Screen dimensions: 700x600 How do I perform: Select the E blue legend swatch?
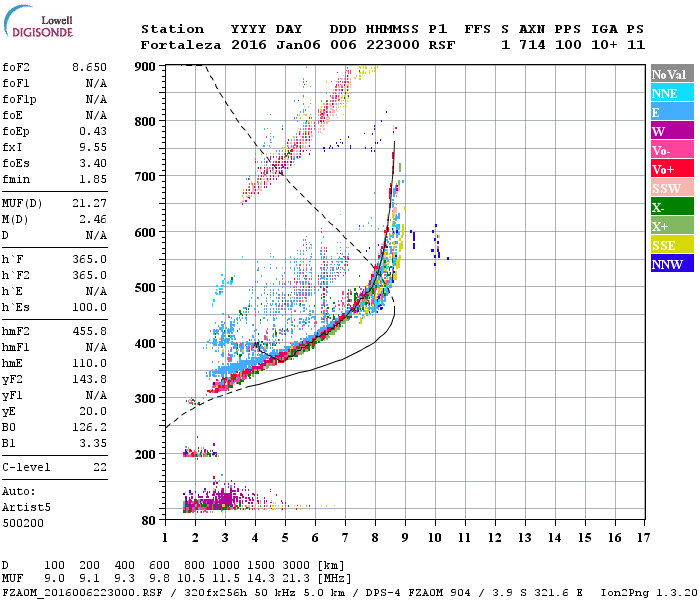coord(672,112)
